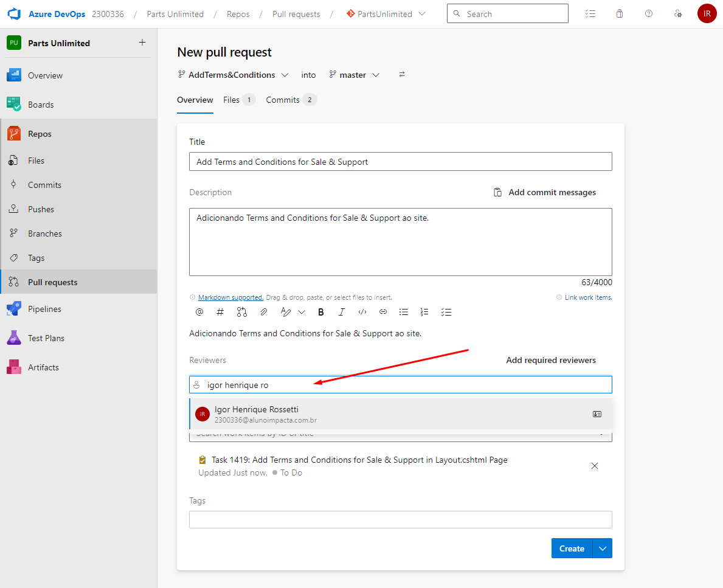Image resolution: width=723 pixels, height=588 pixels.
Task: Open the Pull requests breadcrumb
Action: pos(296,14)
